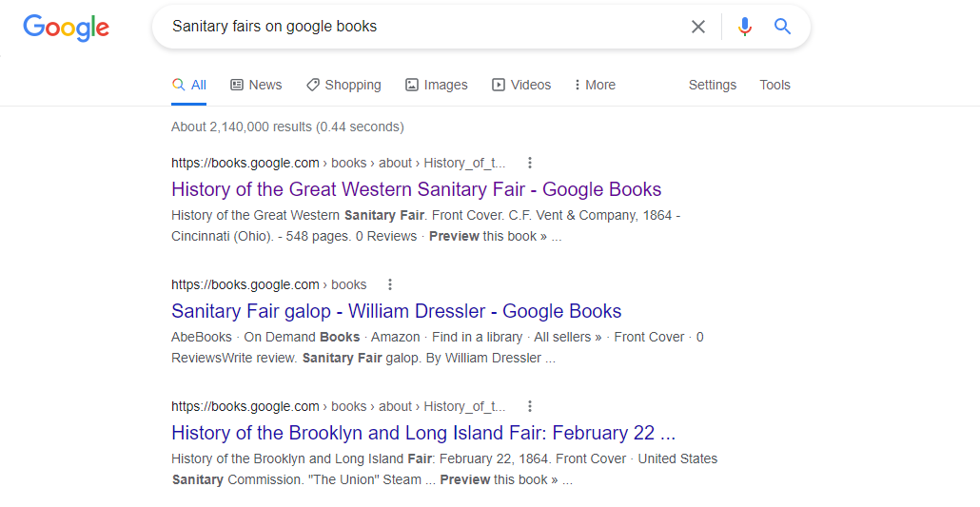
Task: Start voice search with the microphone icon
Action: tap(745, 27)
